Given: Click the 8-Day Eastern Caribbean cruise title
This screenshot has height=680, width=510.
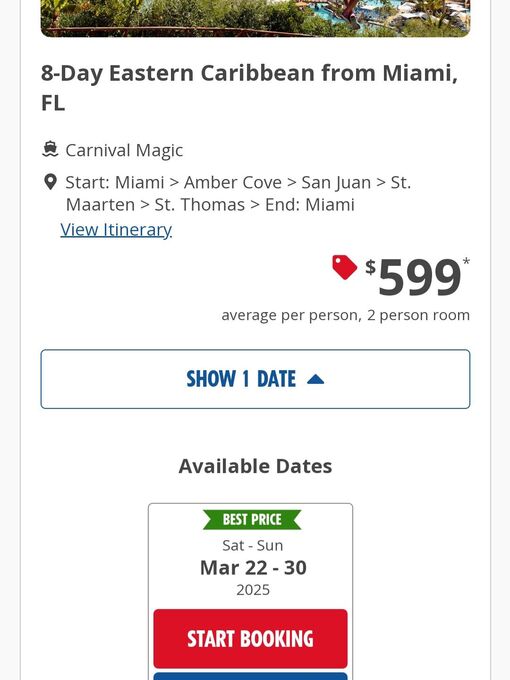Looking at the screenshot, I should [249, 88].
